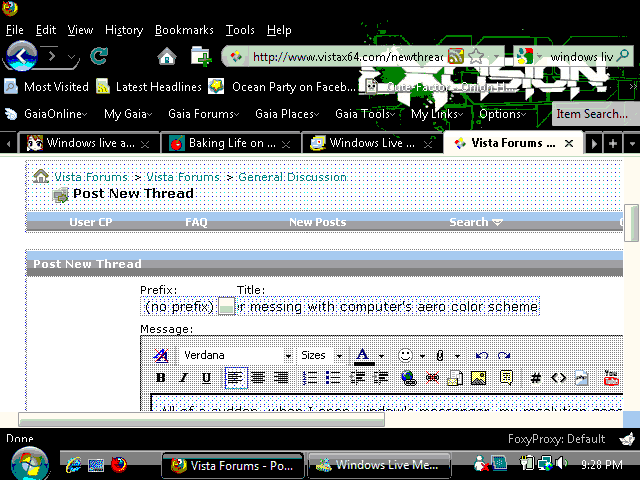Click the vertical scrollbar thumb on the right
Viewport: 640px width, 480px height.
(631, 223)
